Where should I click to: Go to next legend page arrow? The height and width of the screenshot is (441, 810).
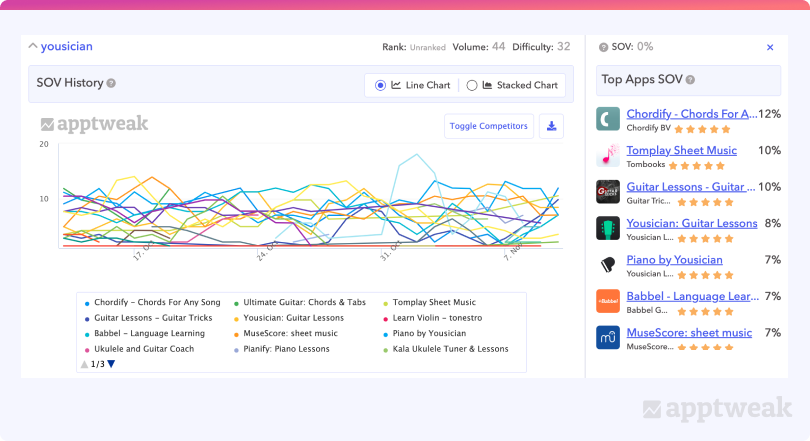(111, 364)
